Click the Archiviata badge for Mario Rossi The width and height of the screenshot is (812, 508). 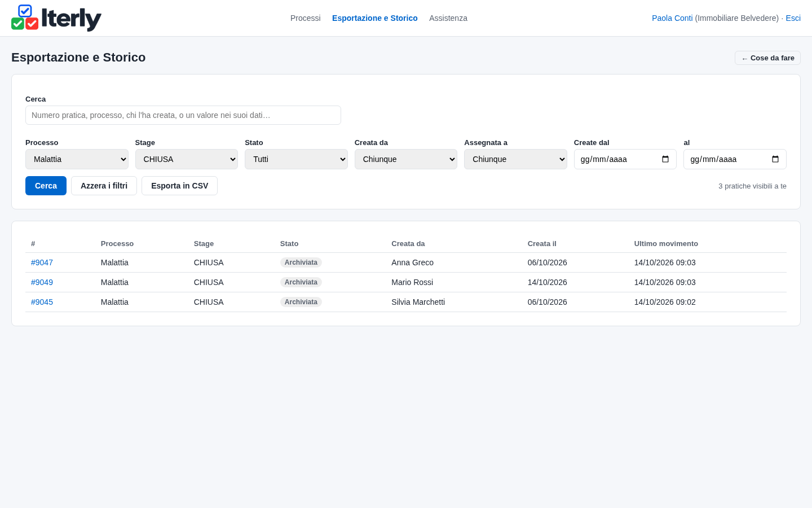click(x=301, y=282)
